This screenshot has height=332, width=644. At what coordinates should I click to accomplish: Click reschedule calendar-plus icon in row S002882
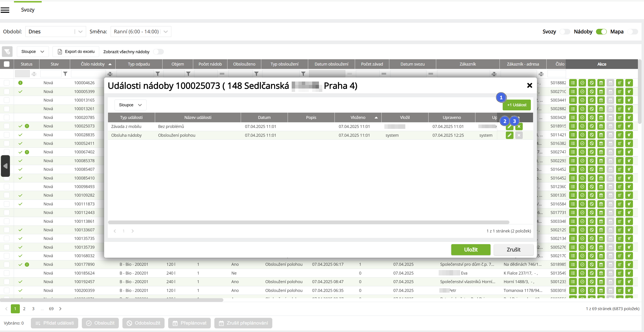pos(601,109)
